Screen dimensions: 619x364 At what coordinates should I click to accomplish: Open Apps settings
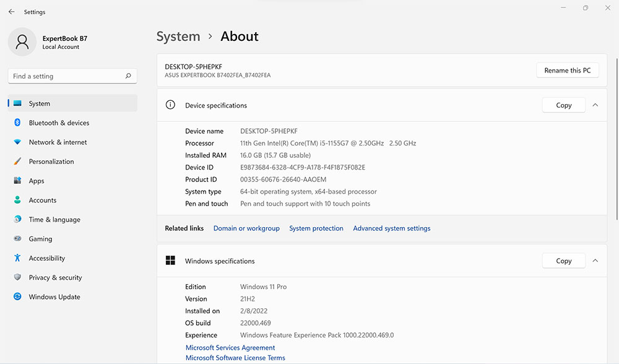click(x=72, y=181)
